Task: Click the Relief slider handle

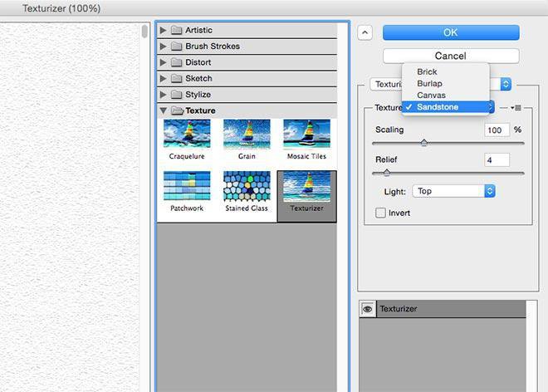Action: [x=387, y=172]
